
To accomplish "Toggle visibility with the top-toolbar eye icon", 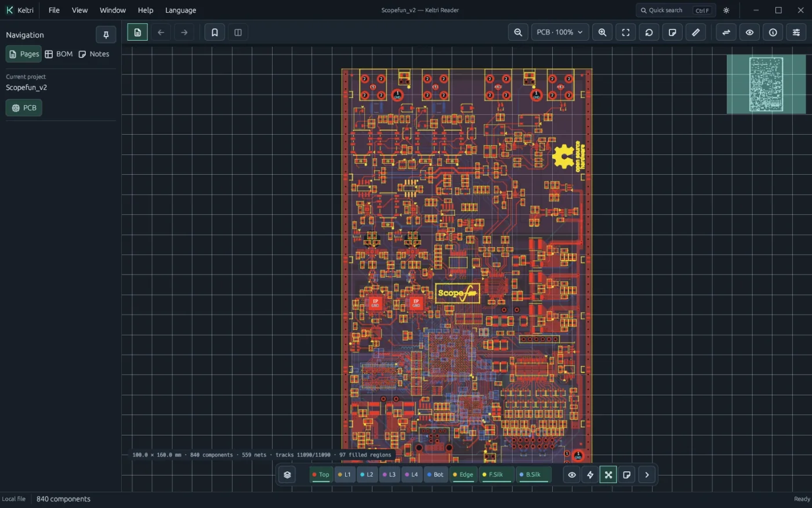I will pyautogui.click(x=749, y=33).
